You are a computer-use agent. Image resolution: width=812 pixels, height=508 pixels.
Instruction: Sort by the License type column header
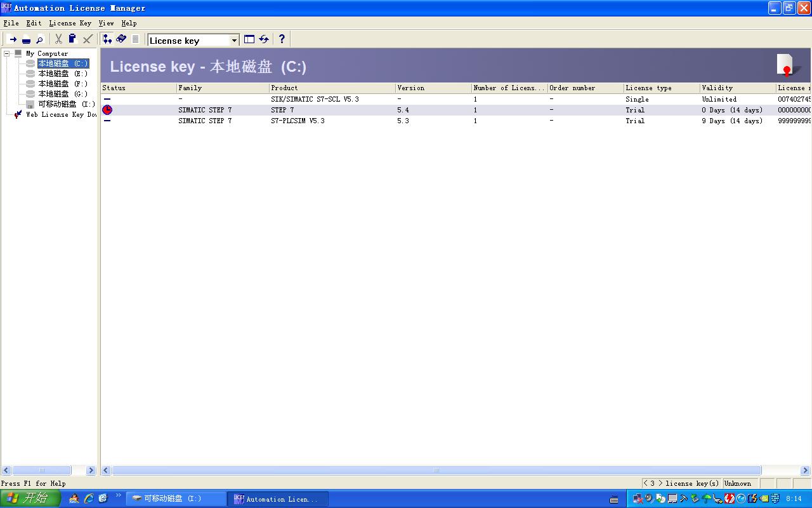click(662, 88)
